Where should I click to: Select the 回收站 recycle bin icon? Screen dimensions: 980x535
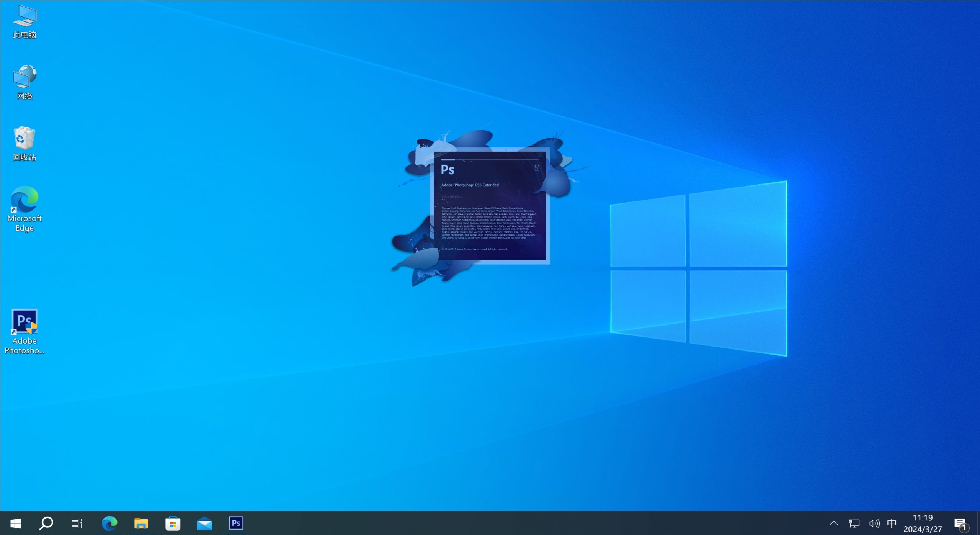click(x=24, y=144)
